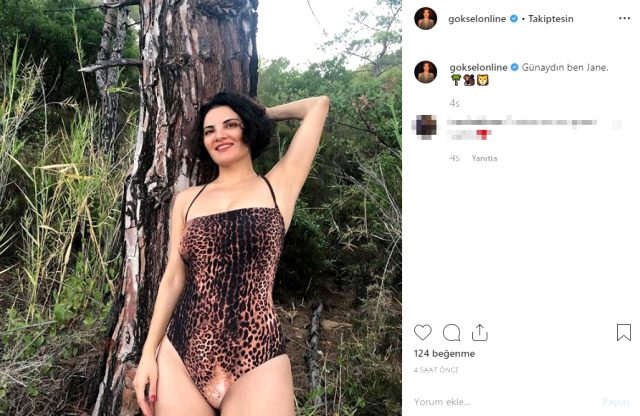Reply to the comment with Yanıtla
Image resolution: width=640 pixels, height=416 pixels.
pyautogui.click(x=484, y=158)
